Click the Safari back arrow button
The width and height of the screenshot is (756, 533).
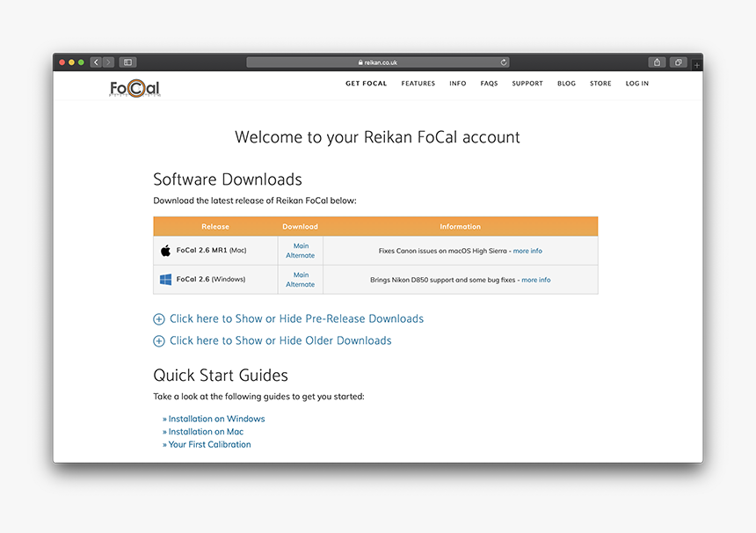(96, 62)
